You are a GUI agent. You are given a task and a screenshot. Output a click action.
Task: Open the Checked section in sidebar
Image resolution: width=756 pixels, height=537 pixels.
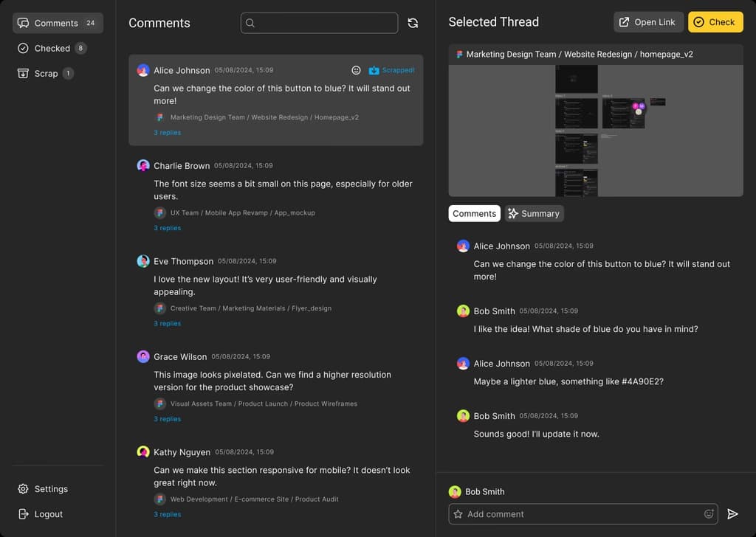[52, 48]
